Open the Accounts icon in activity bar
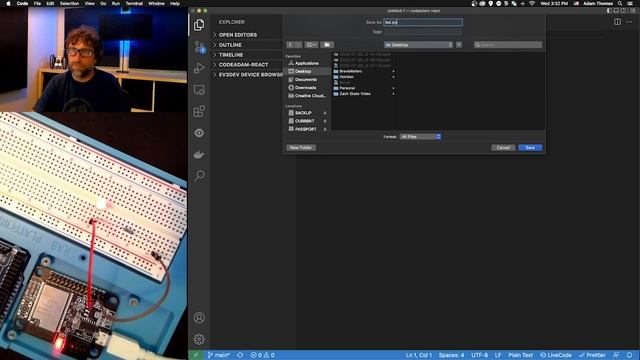The width and height of the screenshot is (640, 360). [x=199, y=318]
